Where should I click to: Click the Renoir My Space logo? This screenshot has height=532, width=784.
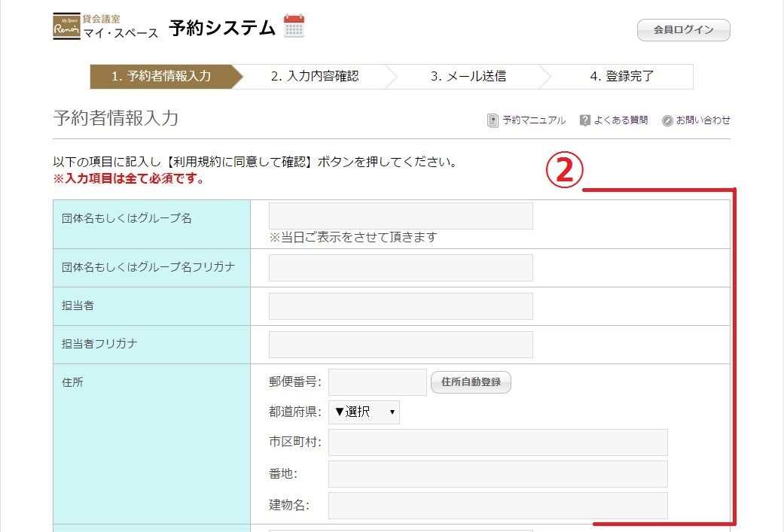click(x=67, y=27)
